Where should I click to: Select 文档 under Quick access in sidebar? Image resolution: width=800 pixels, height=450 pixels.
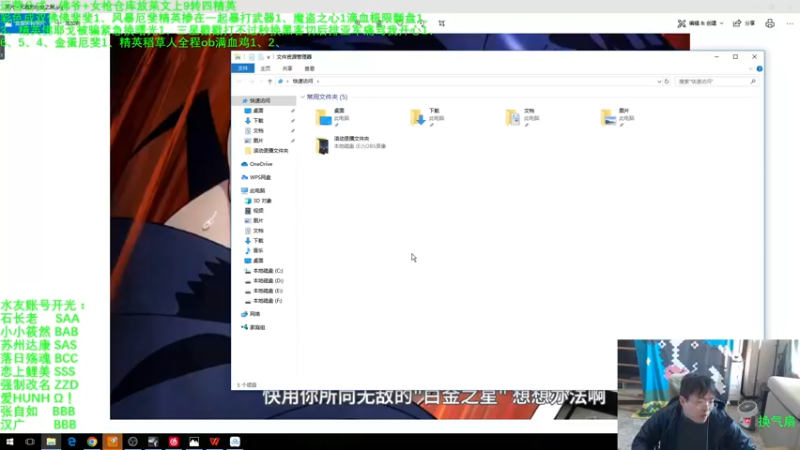point(258,131)
